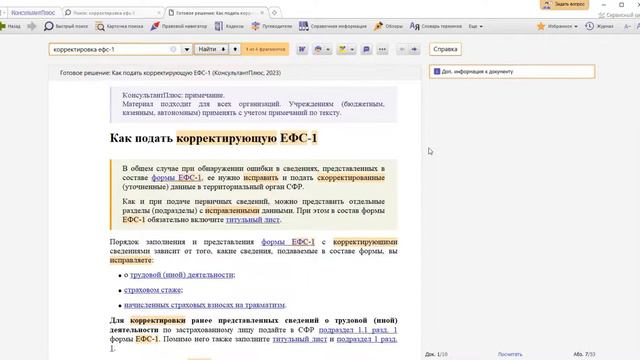Go back with the Назад arrow
640x360 pixels.
coord(10,26)
